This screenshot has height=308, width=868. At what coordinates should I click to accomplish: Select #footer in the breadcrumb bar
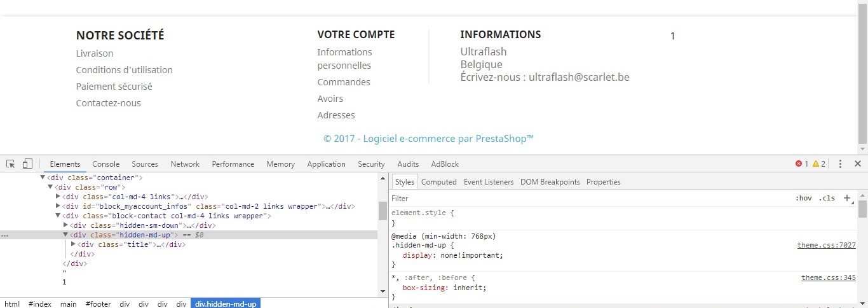[98, 304]
